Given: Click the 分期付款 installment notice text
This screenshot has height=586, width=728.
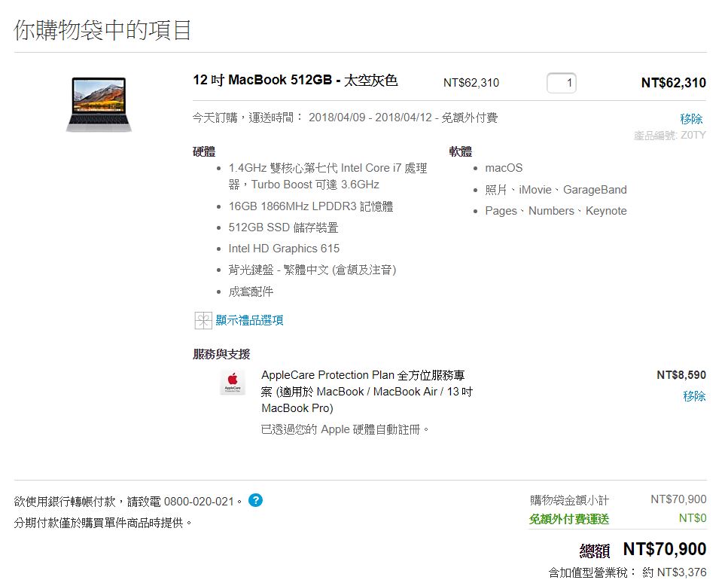Looking at the screenshot, I should 103,523.
